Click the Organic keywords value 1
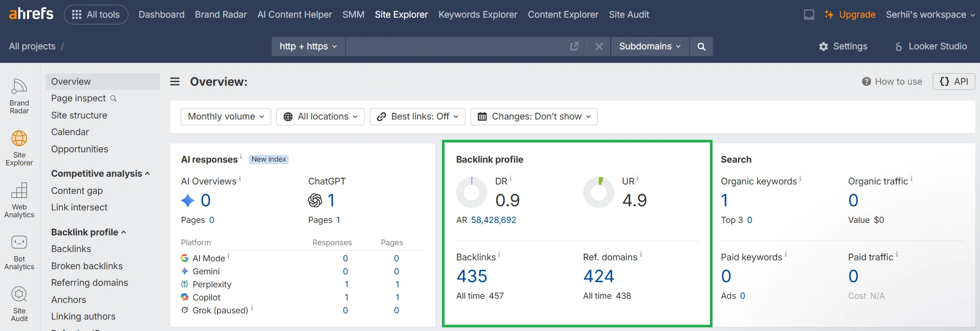 724,200
